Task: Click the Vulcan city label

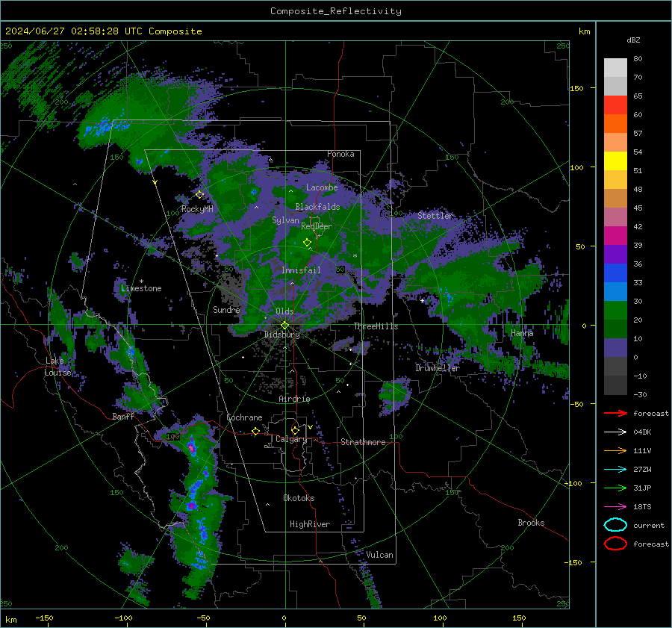Action: pos(380,555)
